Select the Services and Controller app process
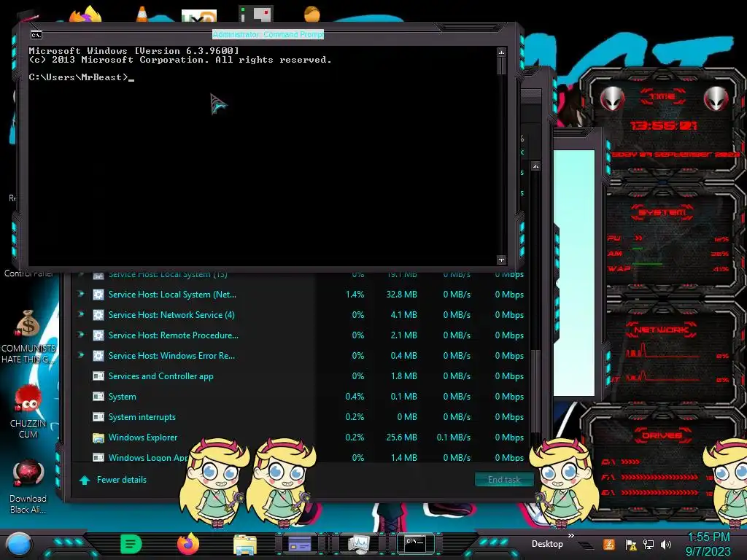Screen dimensions: 747x560 [x=160, y=376]
